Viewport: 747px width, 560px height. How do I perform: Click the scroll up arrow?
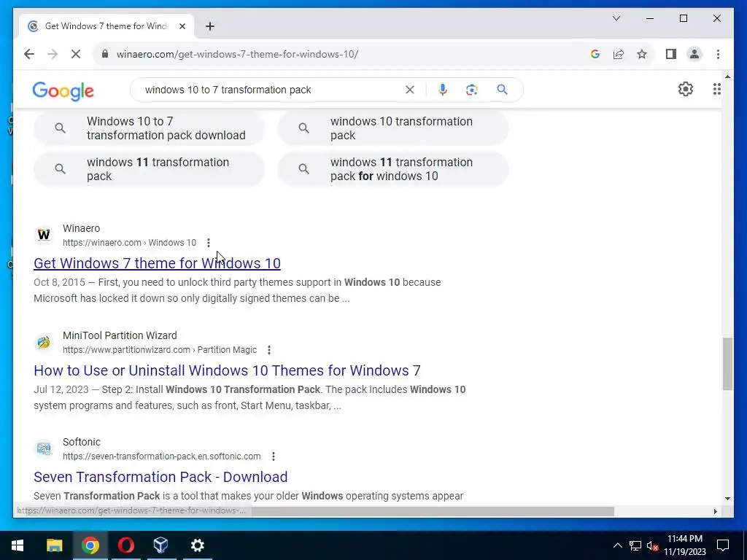727,76
